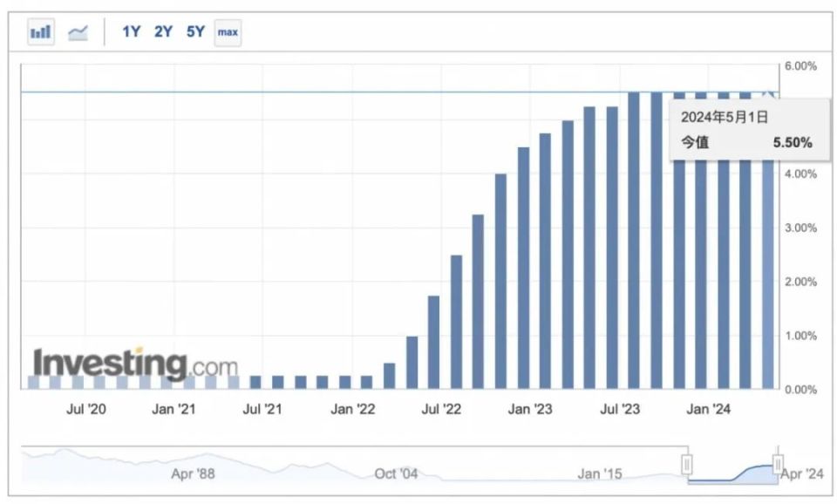
Task: Click the right range slider handle
Action: pyautogui.click(x=778, y=463)
